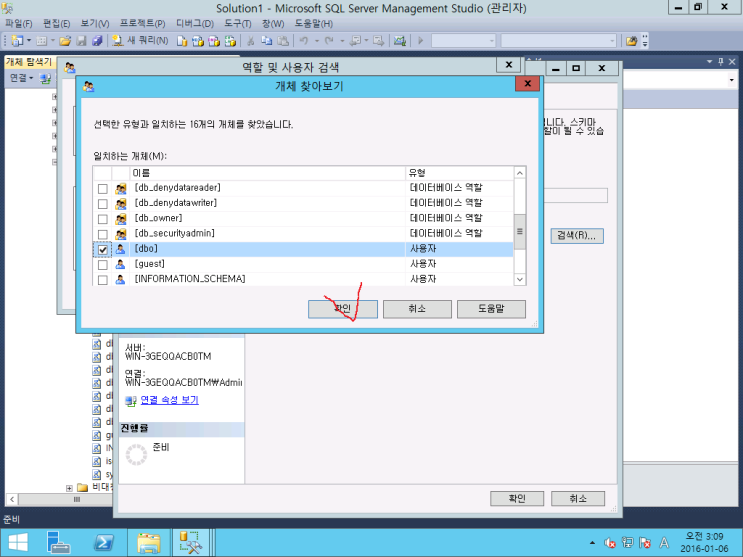The image size is (743, 557).
Task: Click 도움말 button in 개체 찾아보기 dialog
Action: [x=491, y=309]
